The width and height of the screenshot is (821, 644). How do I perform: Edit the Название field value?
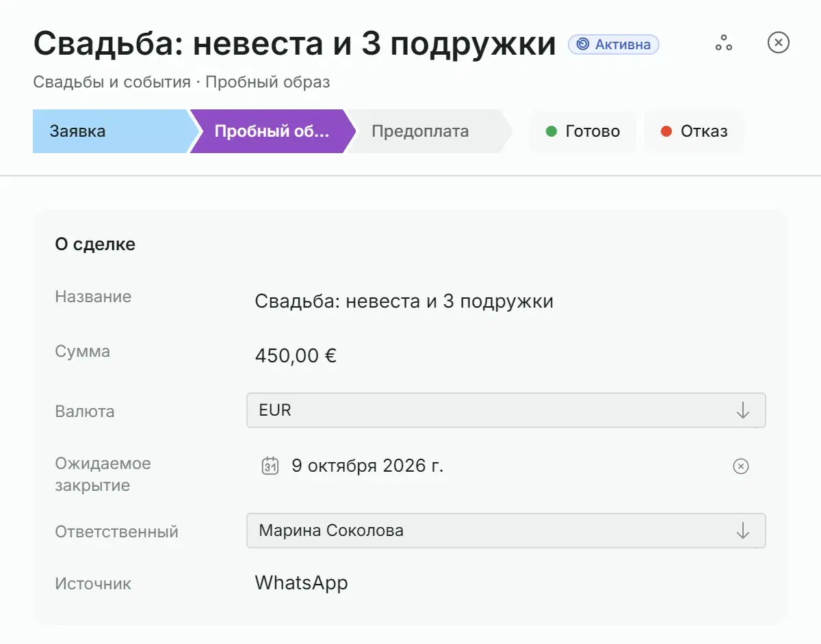404,301
